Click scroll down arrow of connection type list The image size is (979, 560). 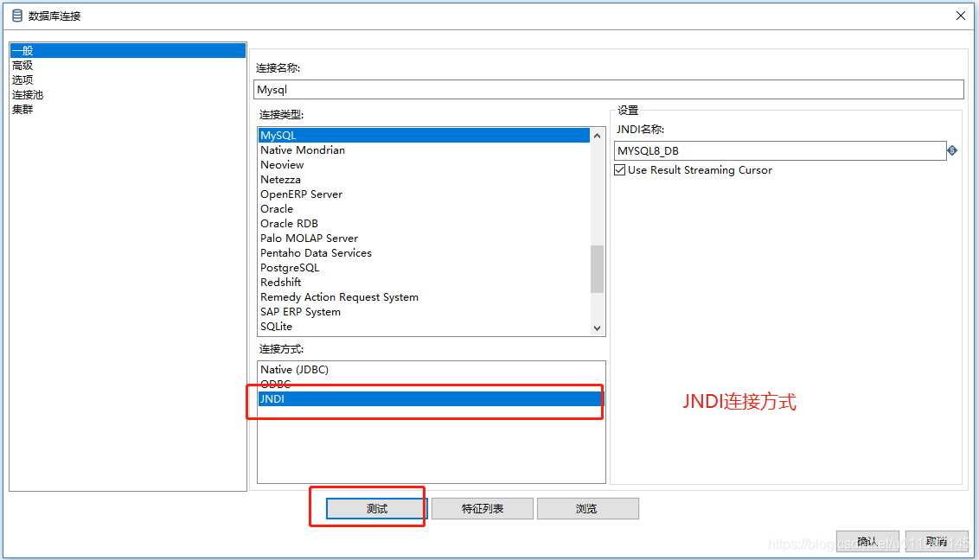click(x=598, y=328)
